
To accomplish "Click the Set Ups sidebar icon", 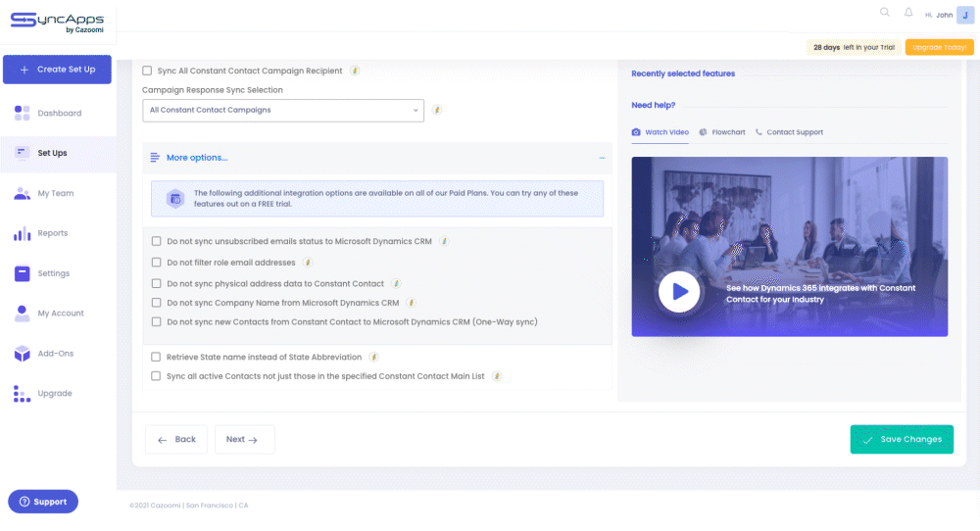I will tap(22, 153).
